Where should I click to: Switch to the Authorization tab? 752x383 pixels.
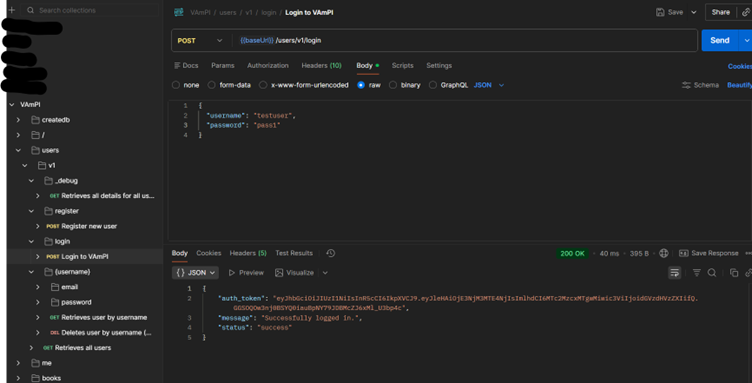point(268,66)
